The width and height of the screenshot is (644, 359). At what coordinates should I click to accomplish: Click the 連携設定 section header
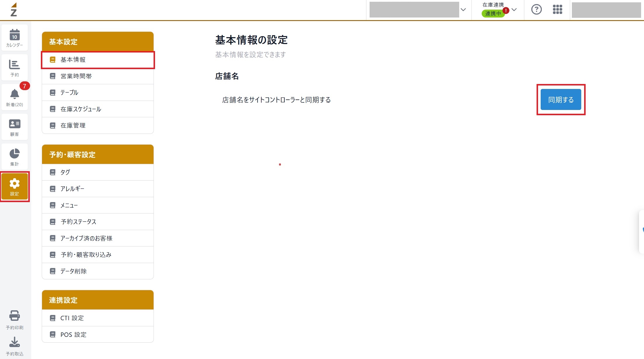coord(98,300)
